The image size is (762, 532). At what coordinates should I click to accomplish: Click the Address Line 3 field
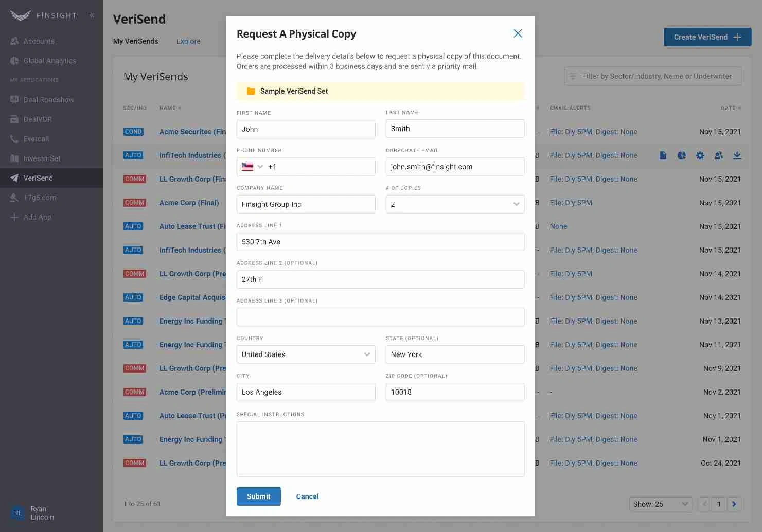pos(380,317)
